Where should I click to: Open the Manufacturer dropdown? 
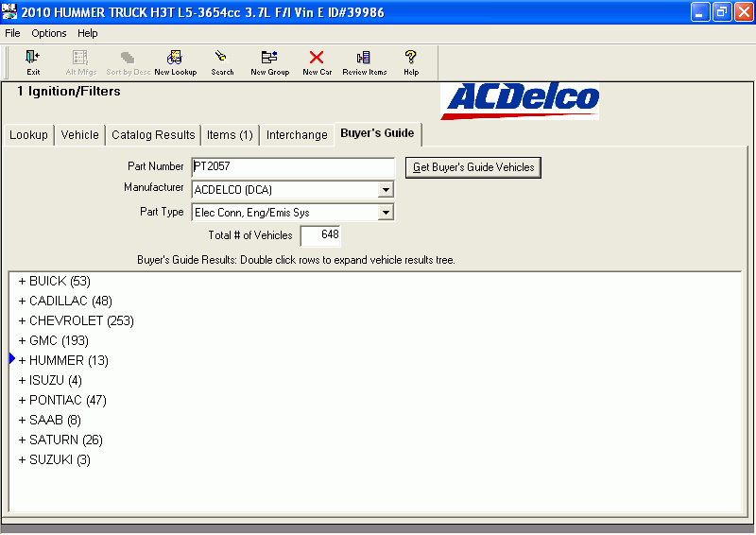(385, 190)
